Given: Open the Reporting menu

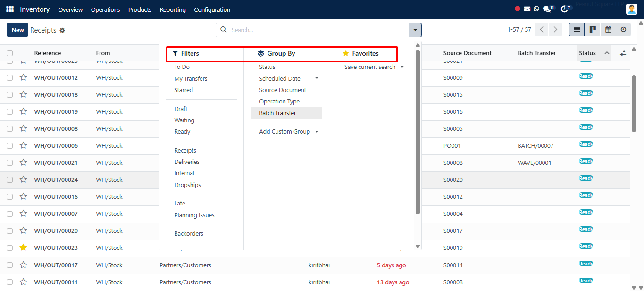Looking at the screenshot, I should tap(173, 9).
